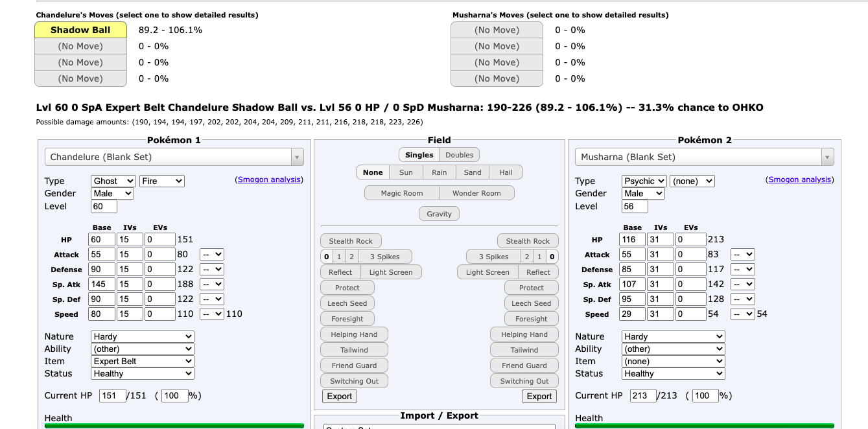This screenshot has width=868, height=429.
Task: Click the damage result summary text
Action: [x=399, y=108]
